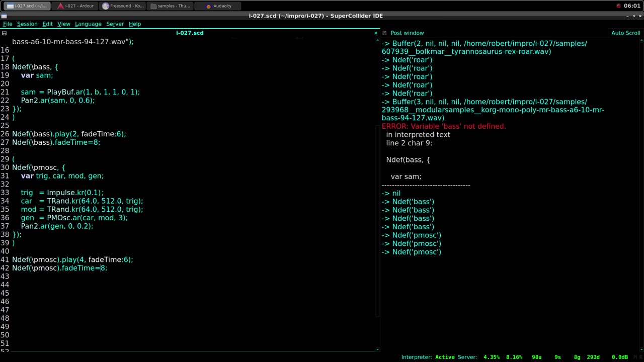
Task: Select the i-027.scd document tab
Action: [190, 33]
